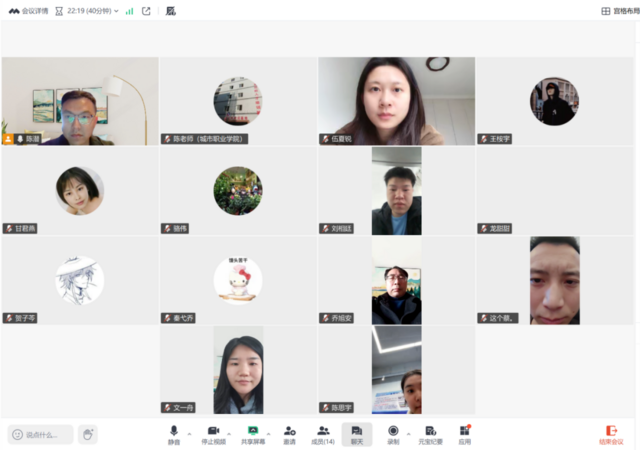Open the Grid Layout menu at top-right
Screen dimensions: 640x450
619,11
